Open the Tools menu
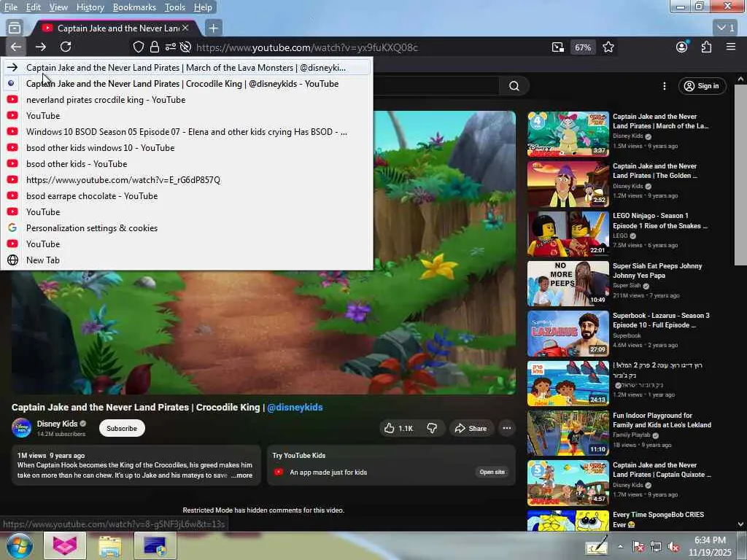The width and height of the screenshot is (747, 560). (175, 7)
